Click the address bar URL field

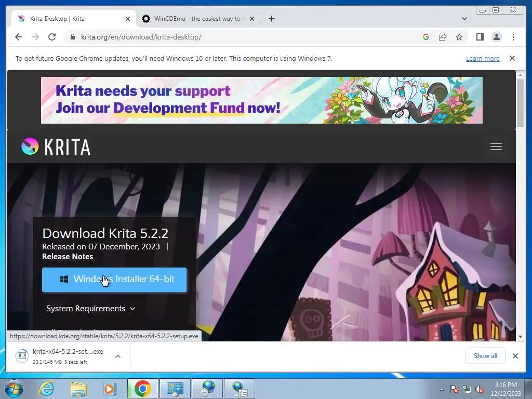click(244, 37)
